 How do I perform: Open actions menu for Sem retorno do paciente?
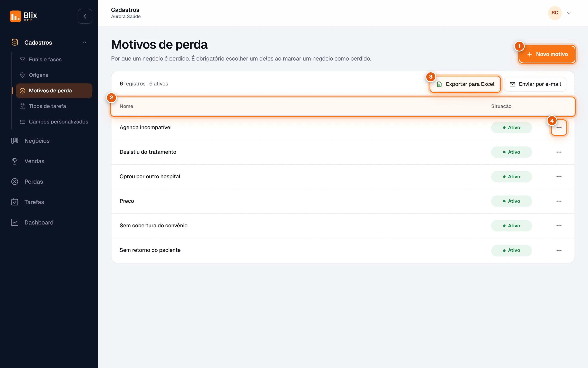pyautogui.click(x=559, y=250)
